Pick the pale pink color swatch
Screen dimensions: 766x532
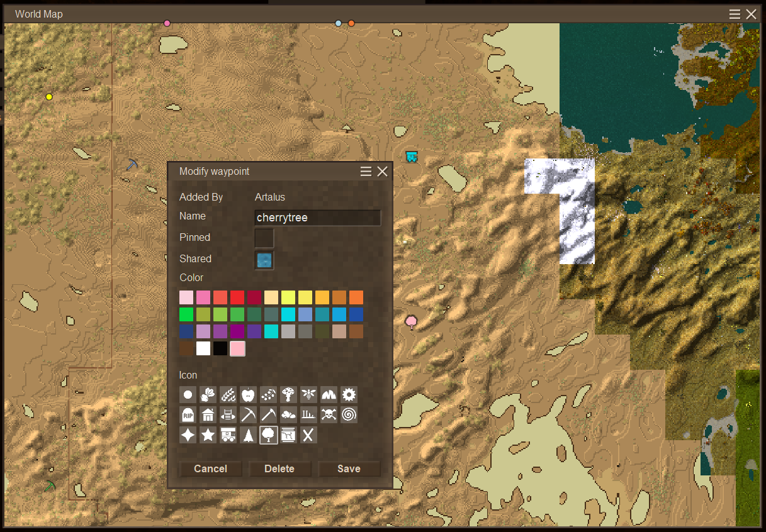tap(186, 297)
